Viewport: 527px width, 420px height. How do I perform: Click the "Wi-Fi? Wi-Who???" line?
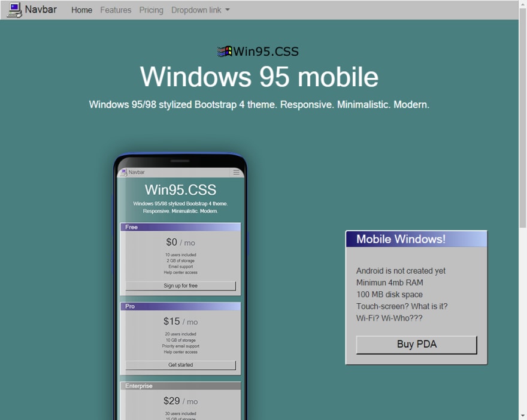[x=389, y=318]
